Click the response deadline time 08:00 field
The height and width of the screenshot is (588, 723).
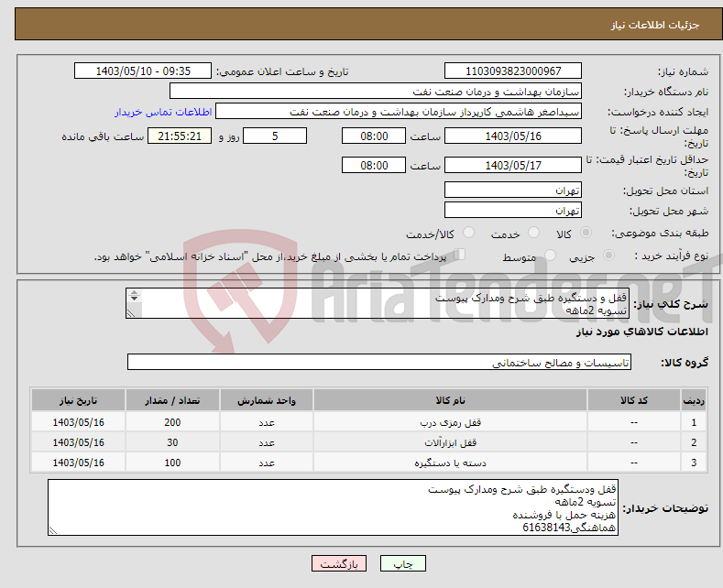click(374, 136)
